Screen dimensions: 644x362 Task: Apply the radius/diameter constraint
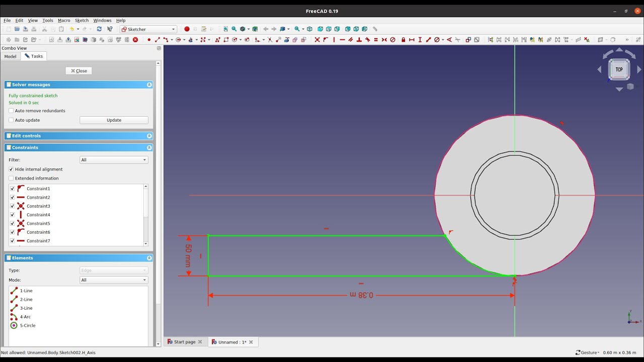(x=437, y=40)
